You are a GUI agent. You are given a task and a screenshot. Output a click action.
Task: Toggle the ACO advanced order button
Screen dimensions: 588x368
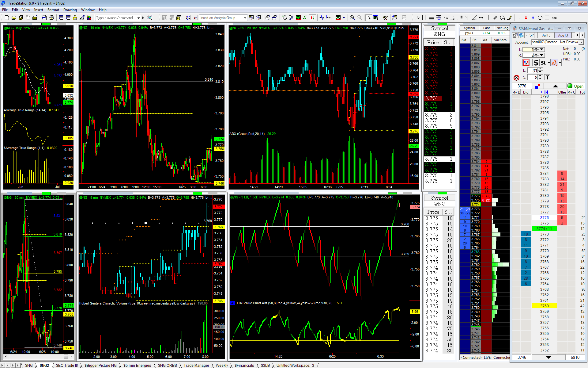point(554,63)
